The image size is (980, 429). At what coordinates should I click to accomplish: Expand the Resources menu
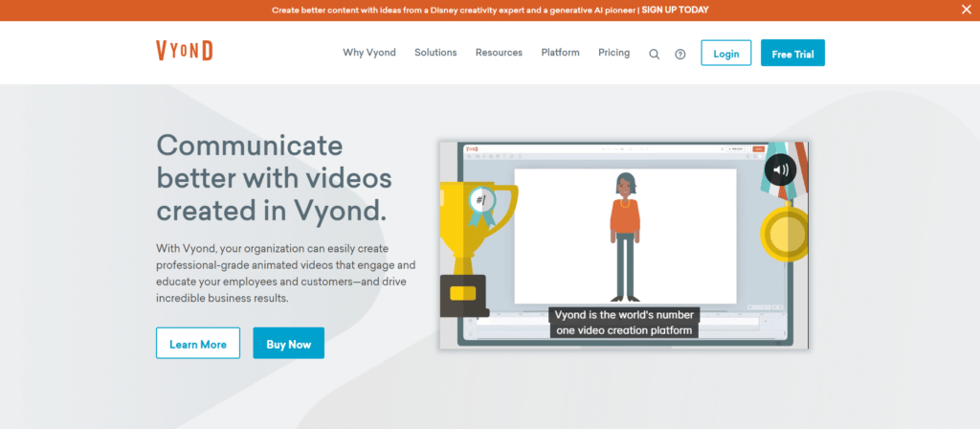499,53
